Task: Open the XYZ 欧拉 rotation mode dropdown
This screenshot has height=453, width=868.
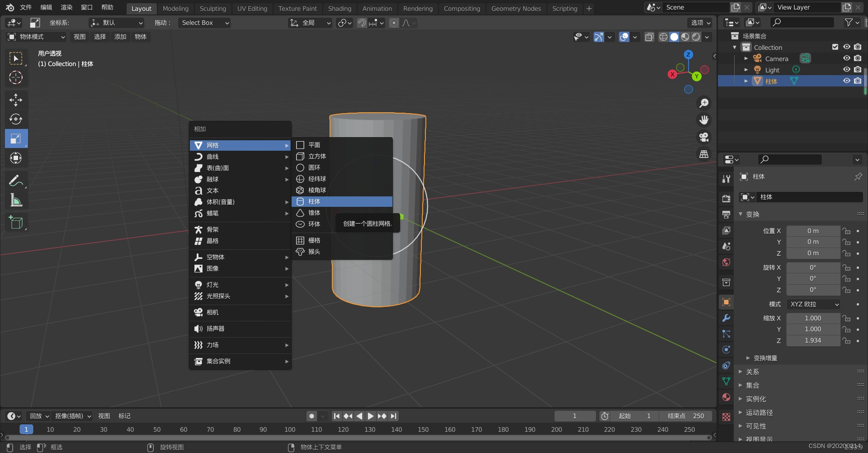Action: (x=813, y=304)
